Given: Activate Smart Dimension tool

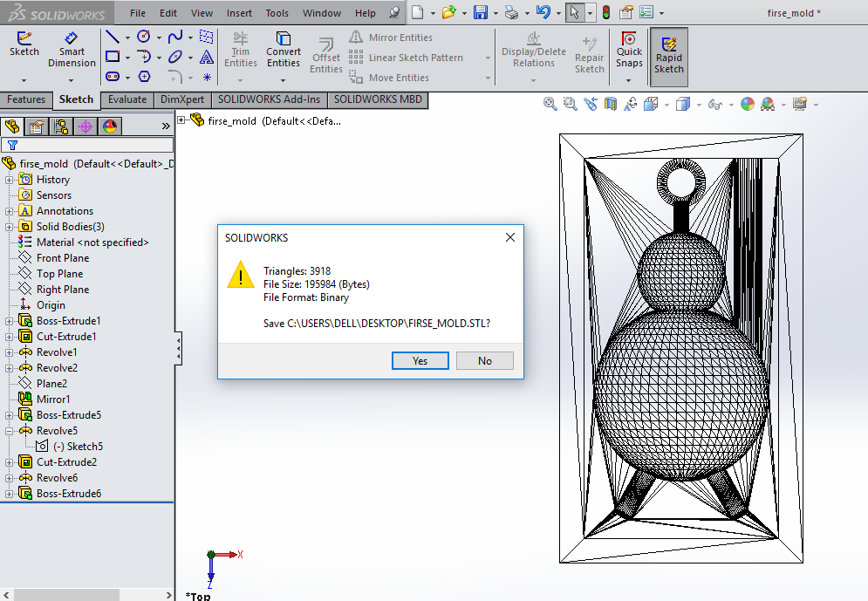Looking at the screenshot, I should [72, 49].
